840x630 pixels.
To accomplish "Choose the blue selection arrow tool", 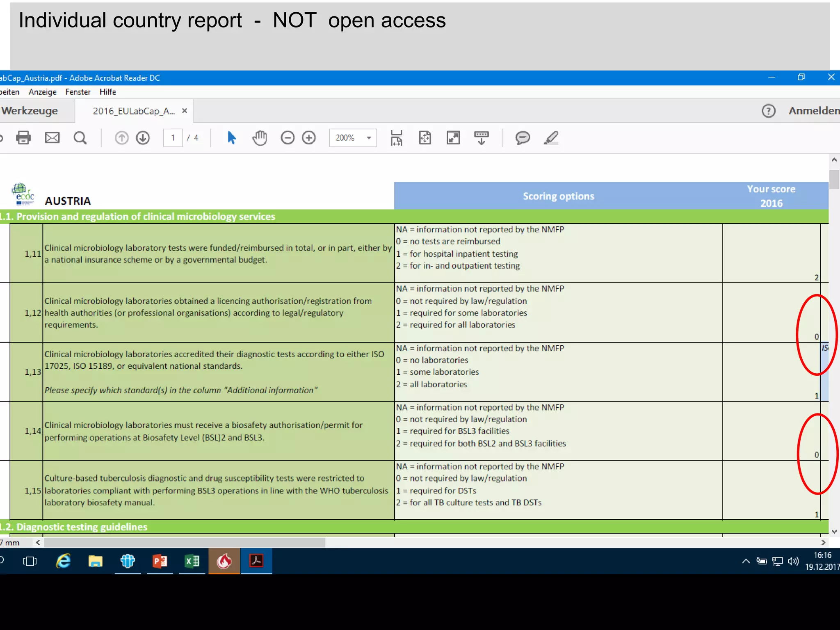I will [232, 138].
